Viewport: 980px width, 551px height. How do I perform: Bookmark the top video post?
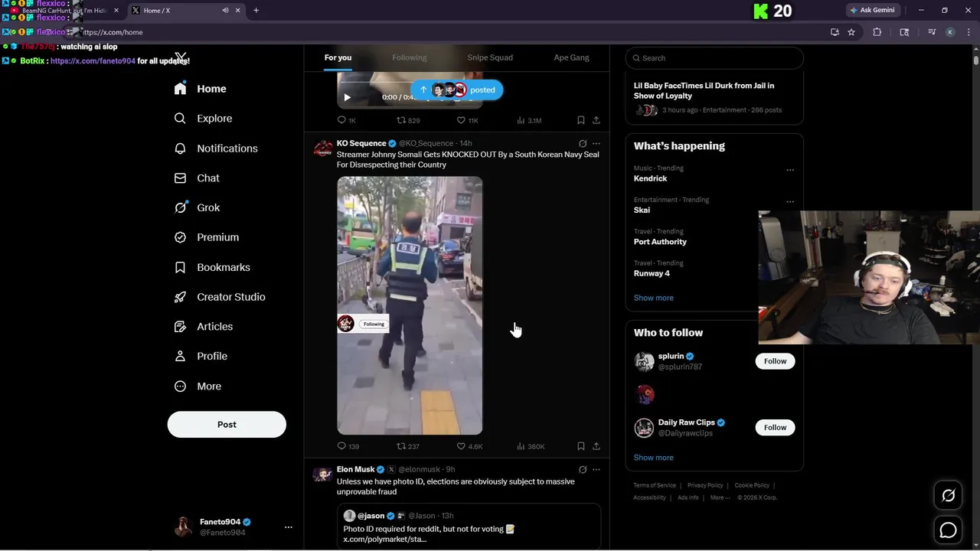tap(581, 120)
